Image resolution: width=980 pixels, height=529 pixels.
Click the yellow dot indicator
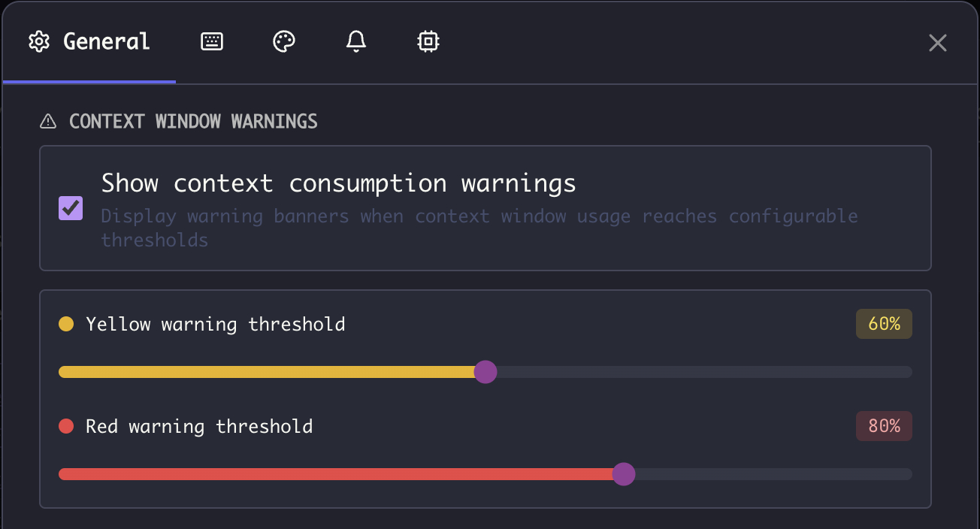coord(68,323)
